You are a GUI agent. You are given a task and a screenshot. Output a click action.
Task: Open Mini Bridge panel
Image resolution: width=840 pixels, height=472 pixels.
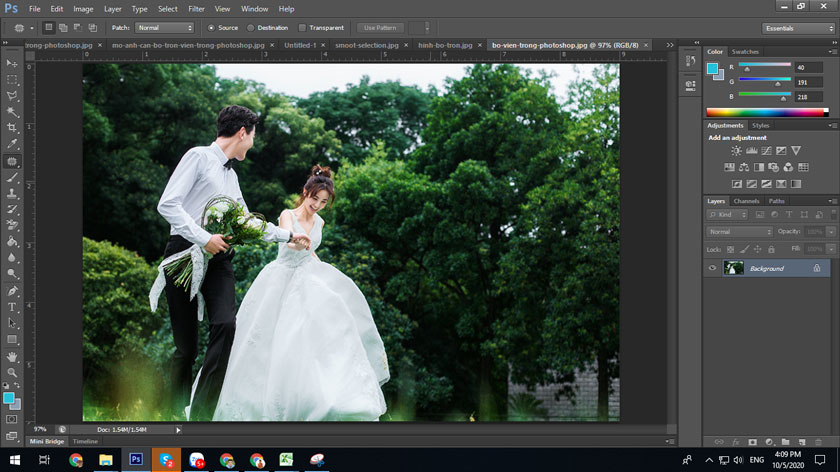[x=47, y=441]
